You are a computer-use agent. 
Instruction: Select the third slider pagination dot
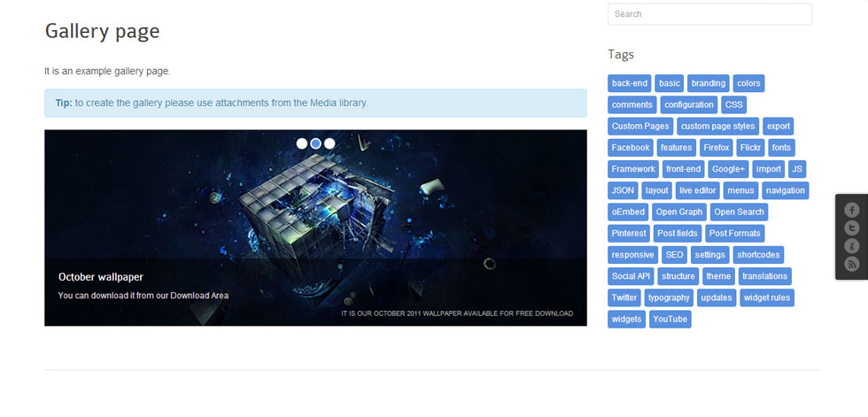pyautogui.click(x=329, y=143)
